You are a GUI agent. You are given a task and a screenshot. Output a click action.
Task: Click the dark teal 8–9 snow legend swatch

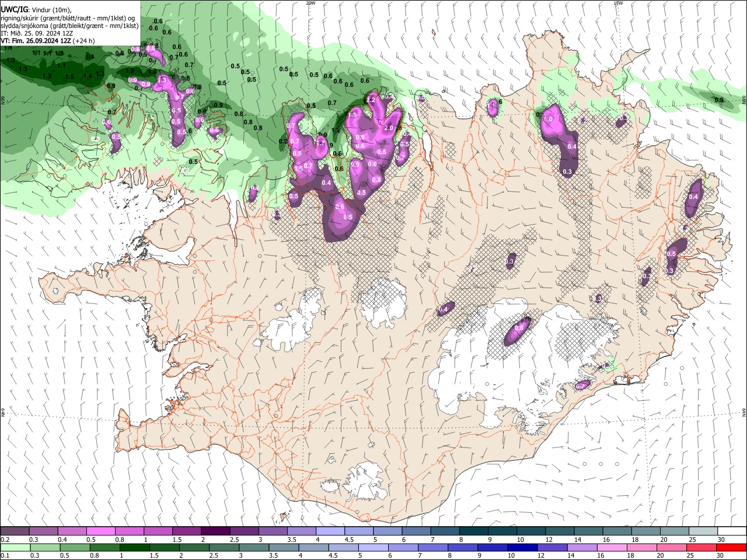[x=473, y=531]
